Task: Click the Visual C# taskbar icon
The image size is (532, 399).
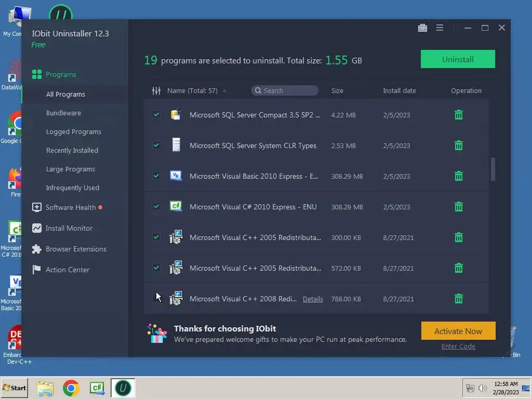Action: tap(97, 388)
